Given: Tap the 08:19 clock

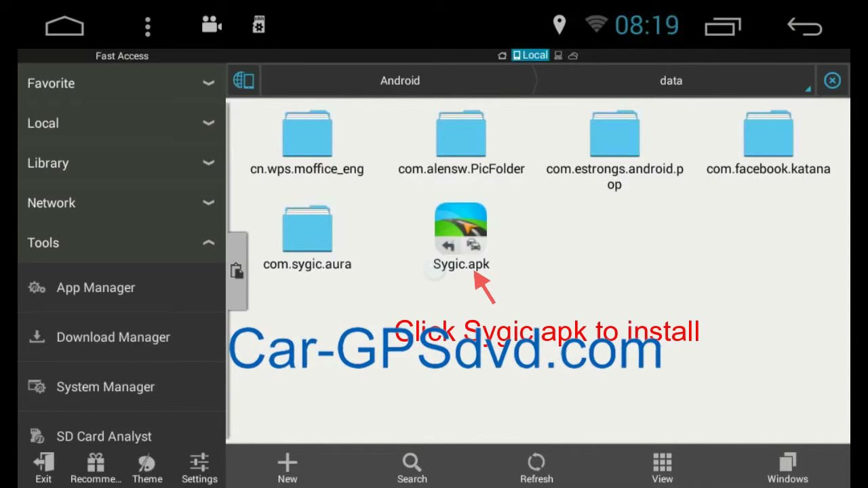Looking at the screenshot, I should coord(647,26).
